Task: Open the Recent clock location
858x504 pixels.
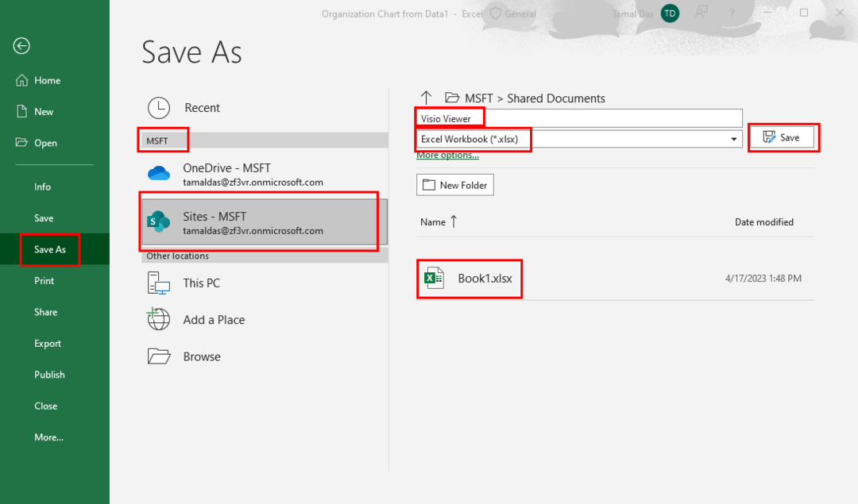Action: click(x=202, y=108)
